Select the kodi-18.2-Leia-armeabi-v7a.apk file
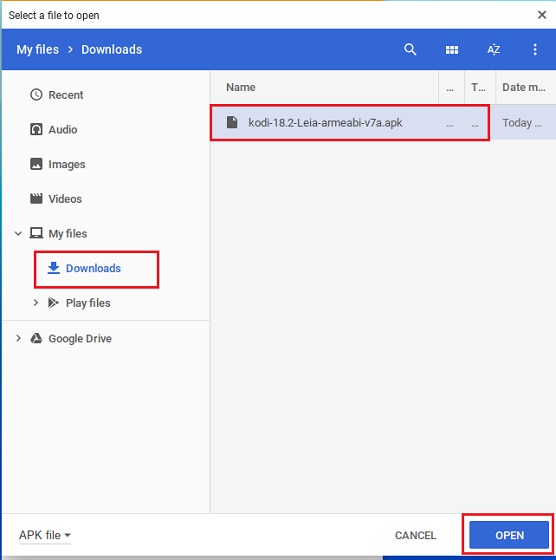 tap(350, 123)
